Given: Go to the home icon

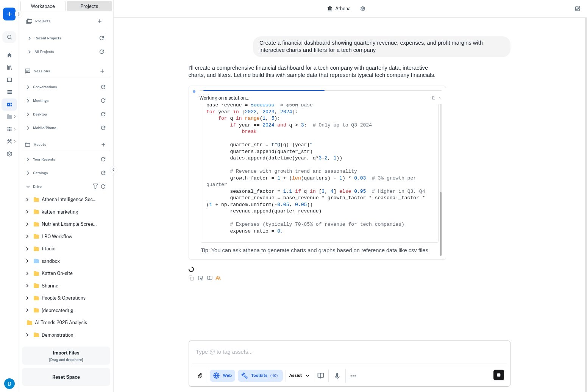Looking at the screenshot, I should pos(9,55).
